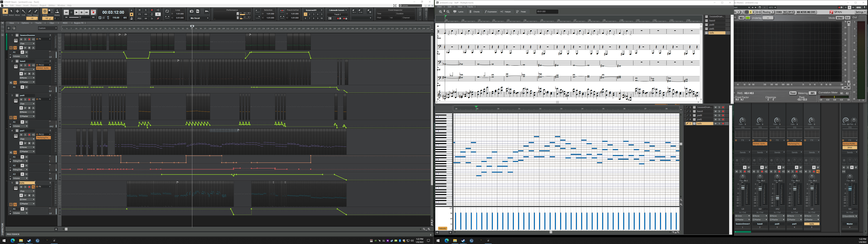Image resolution: width=868 pixels, height=244 pixels.
Task: Open Windows Start menu on left taskbar
Action: click(4, 241)
